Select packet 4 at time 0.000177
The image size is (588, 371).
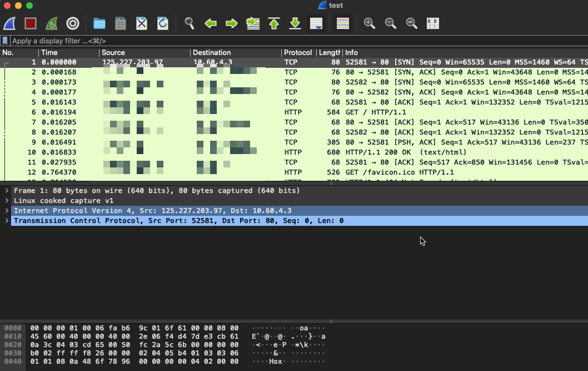(x=294, y=92)
